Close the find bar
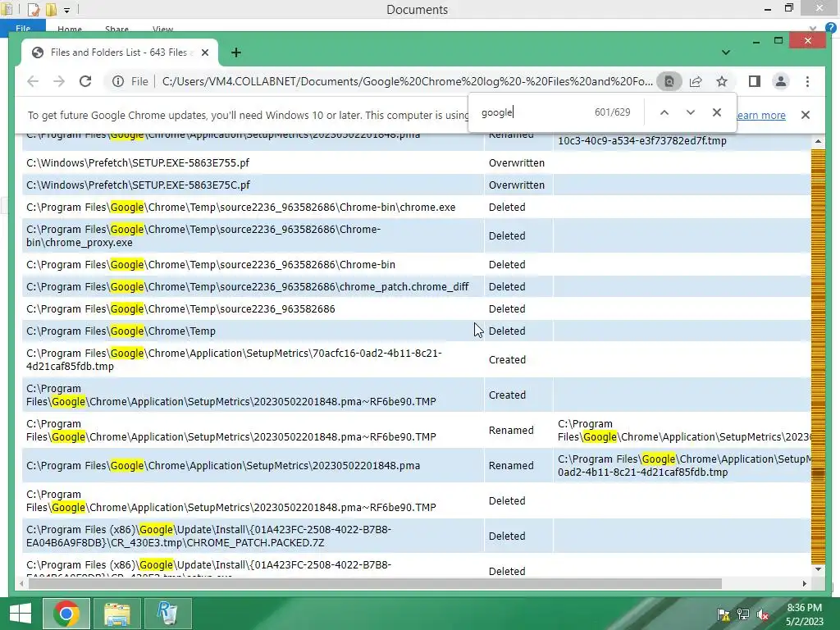Image resolution: width=840 pixels, height=630 pixels. (x=717, y=112)
